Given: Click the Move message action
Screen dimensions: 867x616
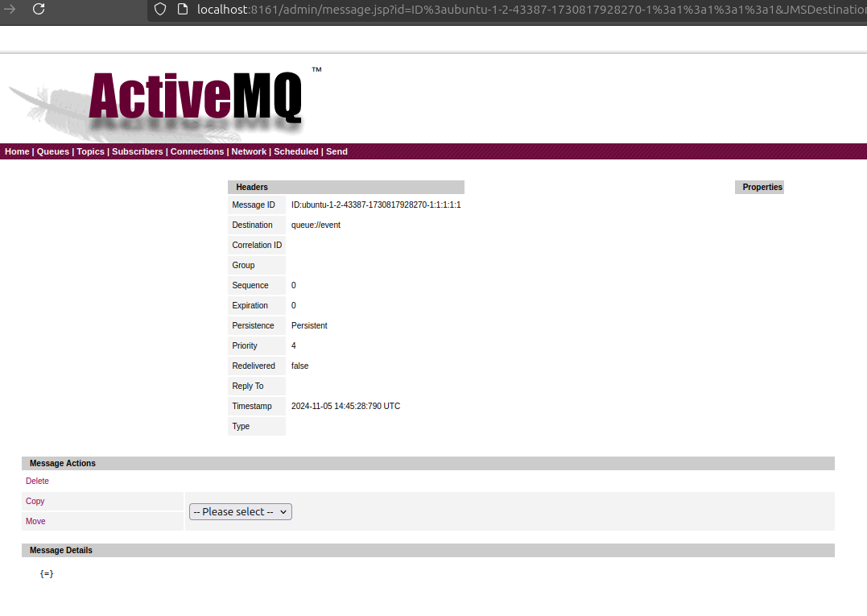Looking at the screenshot, I should (x=35, y=522).
